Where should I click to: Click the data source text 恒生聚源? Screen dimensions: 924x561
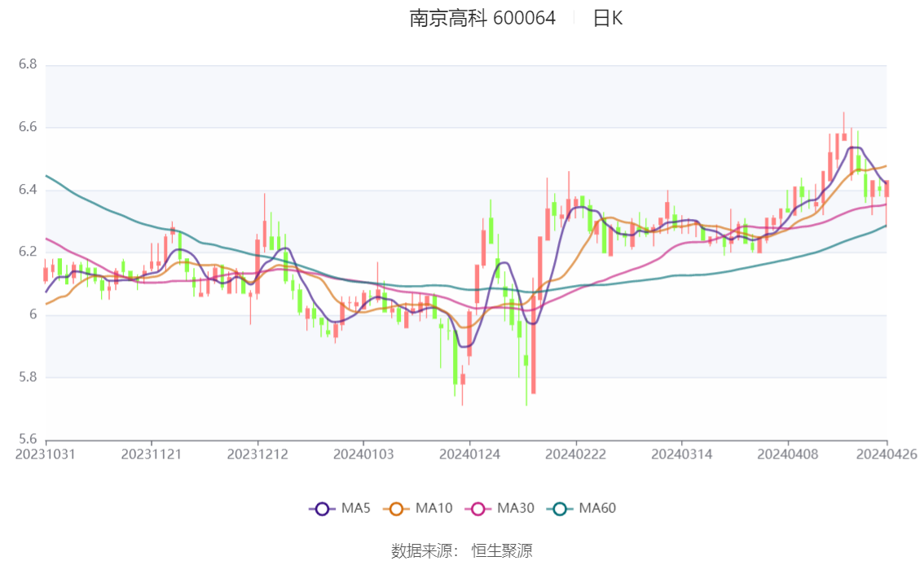(x=502, y=551)
